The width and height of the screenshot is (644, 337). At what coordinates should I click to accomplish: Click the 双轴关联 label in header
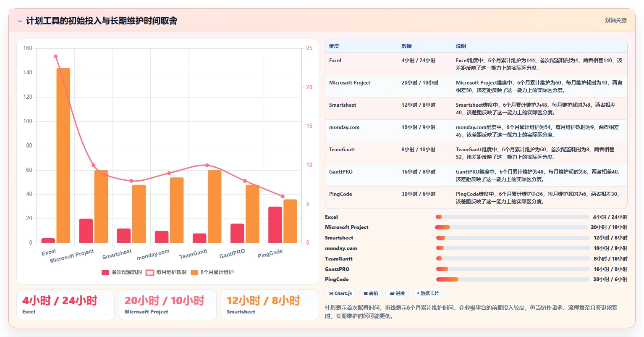[x=615, y=21]
